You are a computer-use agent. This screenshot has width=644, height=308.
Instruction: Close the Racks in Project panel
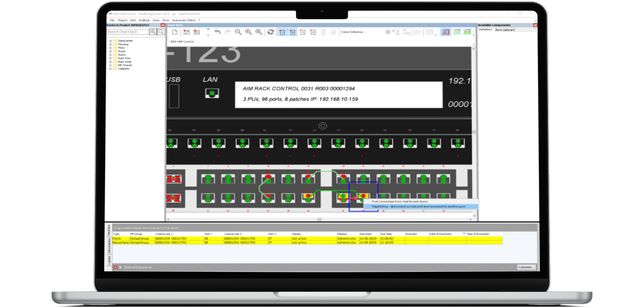click(163, 25)
